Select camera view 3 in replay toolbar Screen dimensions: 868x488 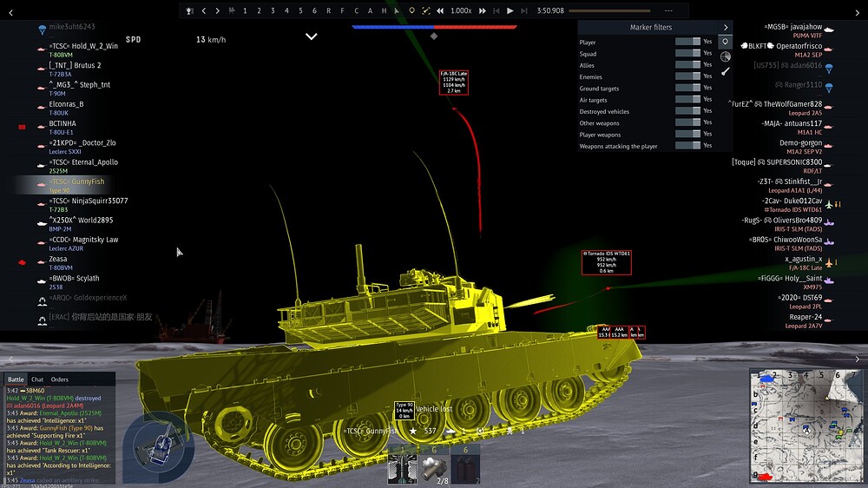[273, 10]
